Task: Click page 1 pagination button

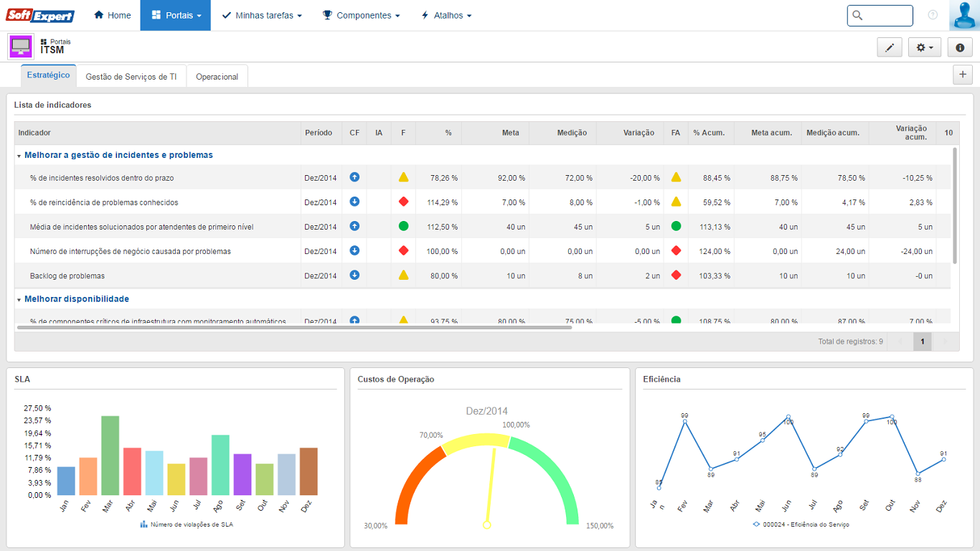Action: coord(922,342)
